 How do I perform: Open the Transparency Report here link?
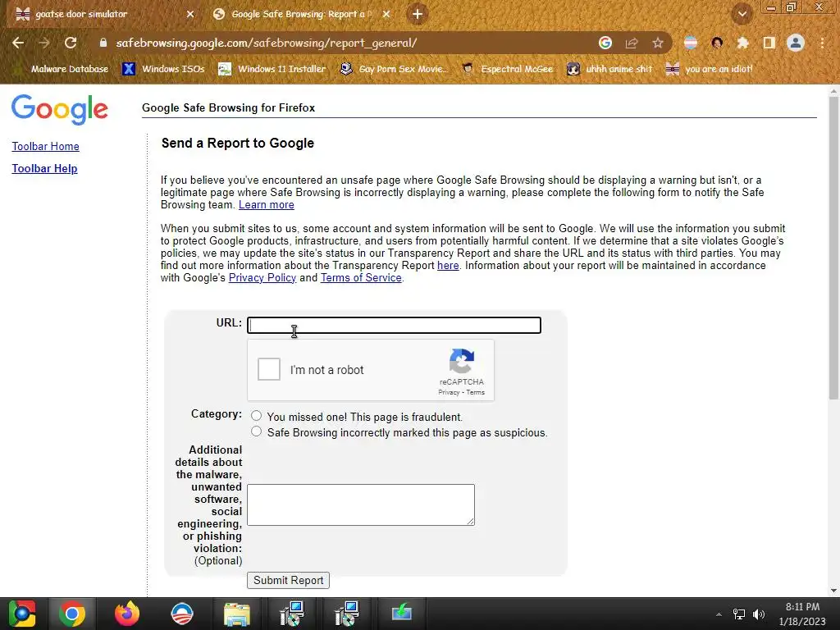tap(448, 265)
